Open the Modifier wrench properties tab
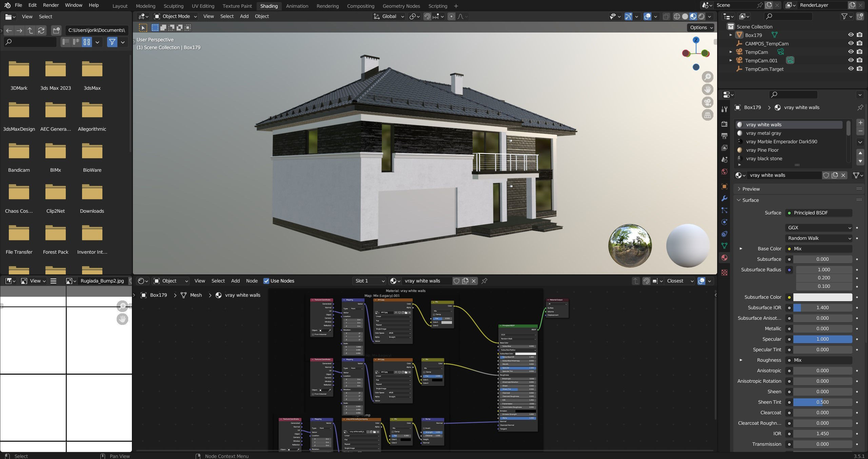Screen dimensions: 868x459 click(x=725, y=198)
